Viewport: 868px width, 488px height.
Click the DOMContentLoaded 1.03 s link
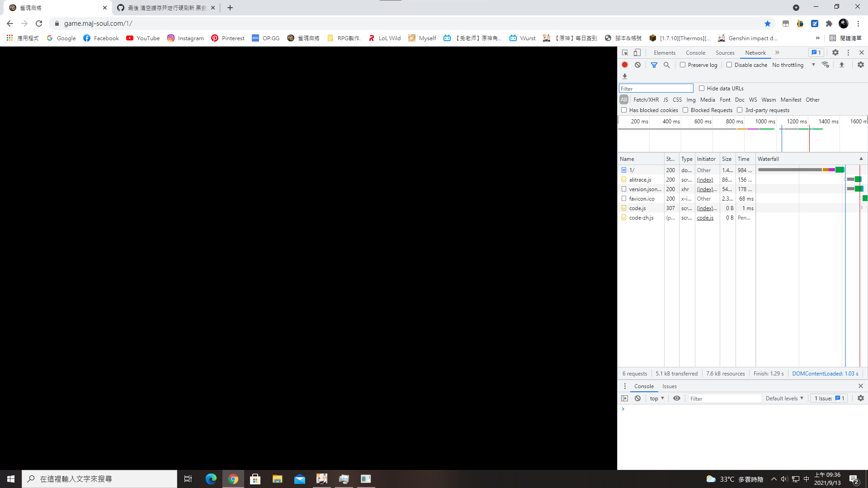pyautogui.click(x=826, y=373)
